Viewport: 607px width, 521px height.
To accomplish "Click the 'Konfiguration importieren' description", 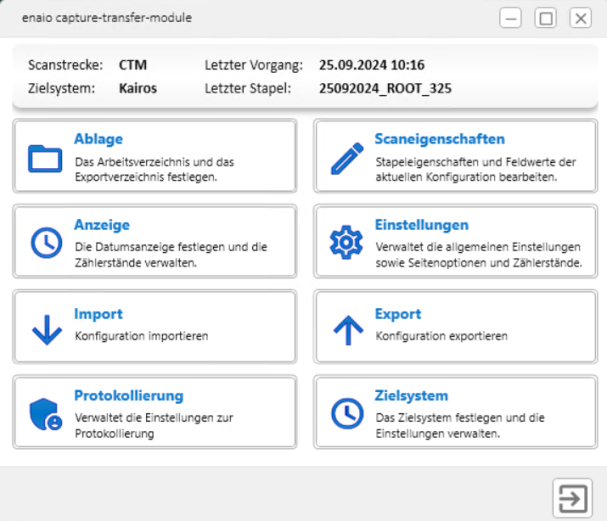I will tap(141, 336).
